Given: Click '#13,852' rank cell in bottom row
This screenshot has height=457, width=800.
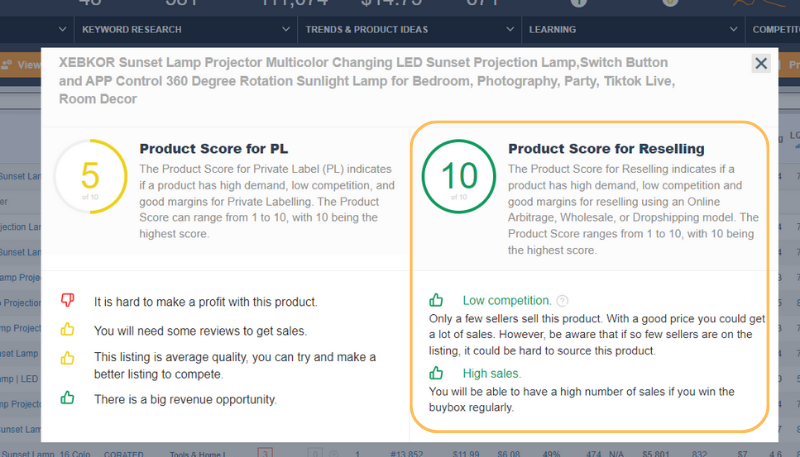Looking at the screenshot, I should [407, 453].
